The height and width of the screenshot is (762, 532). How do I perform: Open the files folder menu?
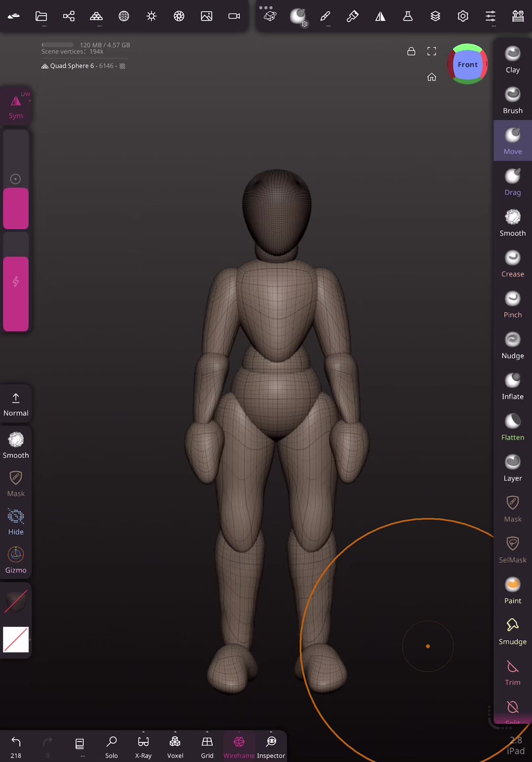(x=41, y=16)
